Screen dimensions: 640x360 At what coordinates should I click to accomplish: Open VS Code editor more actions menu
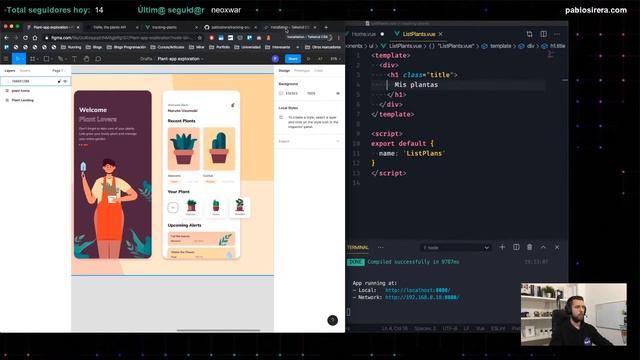(557, 34)
